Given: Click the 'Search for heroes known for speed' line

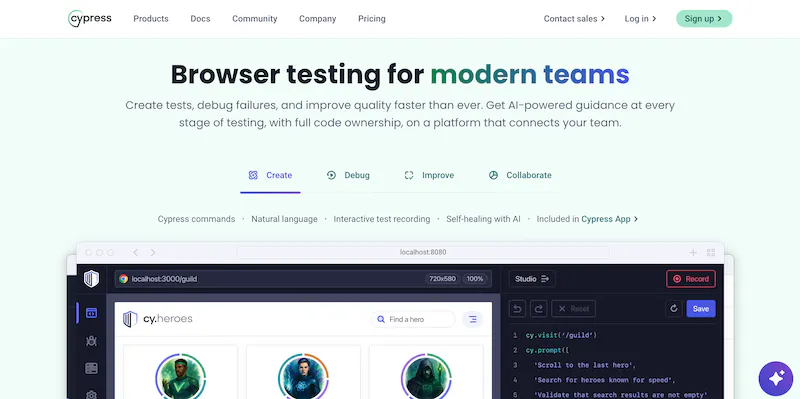Looking at the screenshot, I should tap(605, 380).
